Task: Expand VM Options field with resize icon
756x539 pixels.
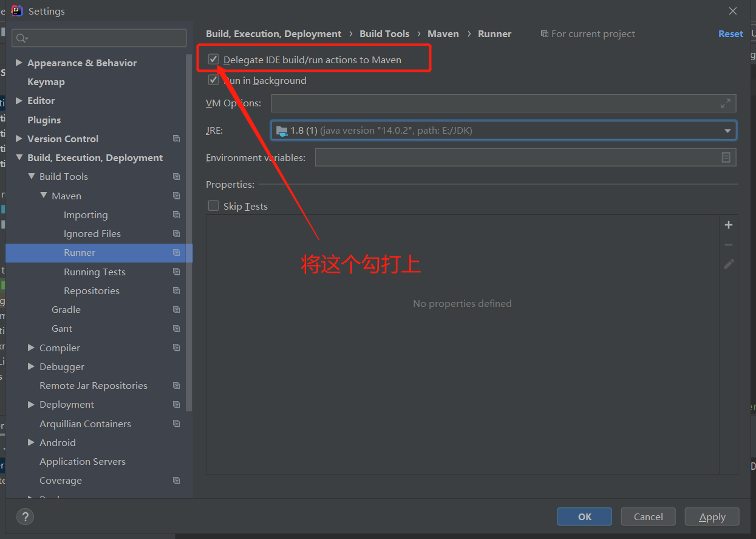Action: tap(725, 103)
